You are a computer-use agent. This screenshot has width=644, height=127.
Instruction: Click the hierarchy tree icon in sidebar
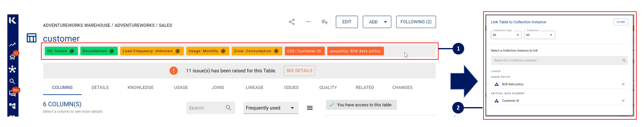(13, 106)
